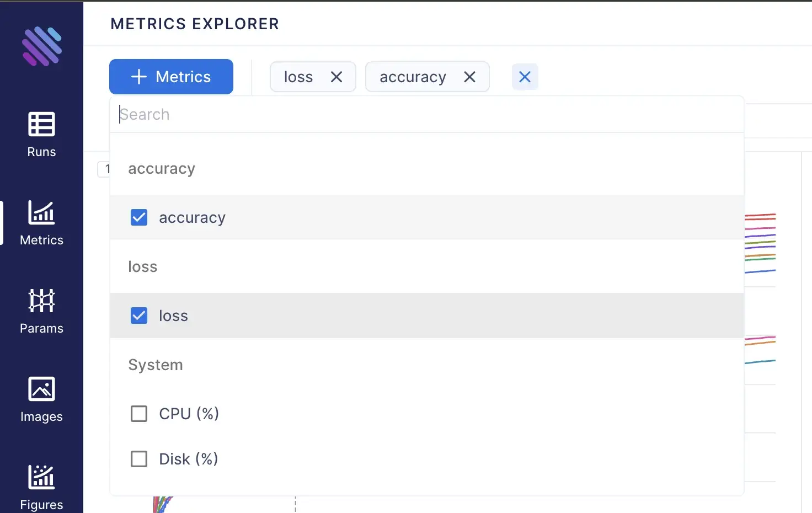
Task: Click the + Metrics dropdown button
Action: (x=171, y=77)
